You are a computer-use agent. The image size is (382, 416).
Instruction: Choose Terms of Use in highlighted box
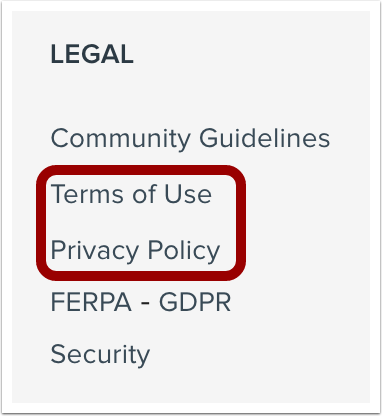coord(131,194)
